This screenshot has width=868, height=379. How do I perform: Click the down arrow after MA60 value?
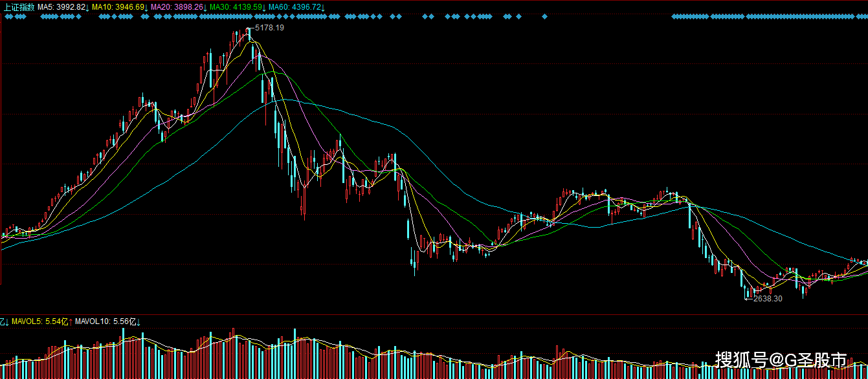(323, 8)
